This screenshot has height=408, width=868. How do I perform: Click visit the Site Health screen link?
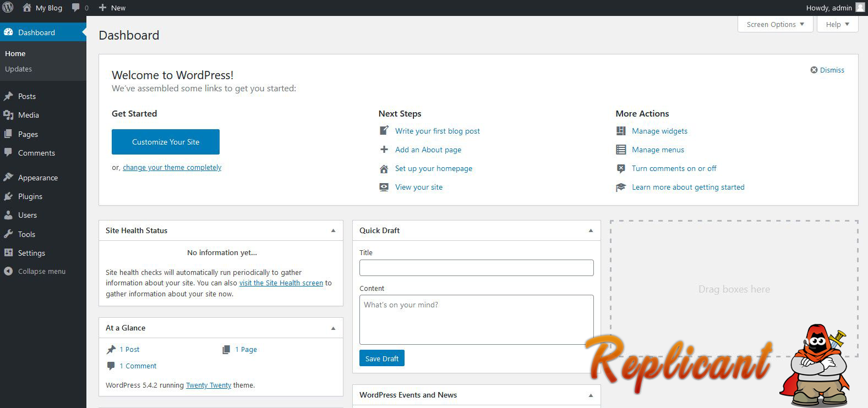281,283
